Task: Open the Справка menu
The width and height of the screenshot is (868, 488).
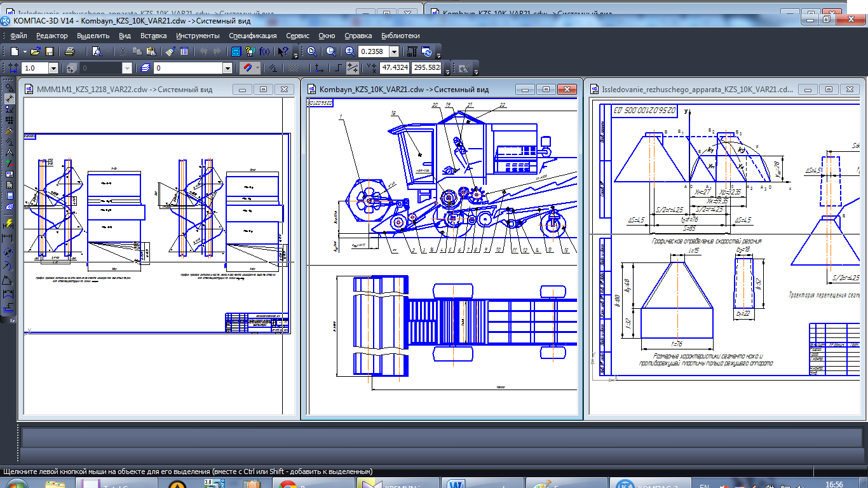Action: (x=358, y=36)
